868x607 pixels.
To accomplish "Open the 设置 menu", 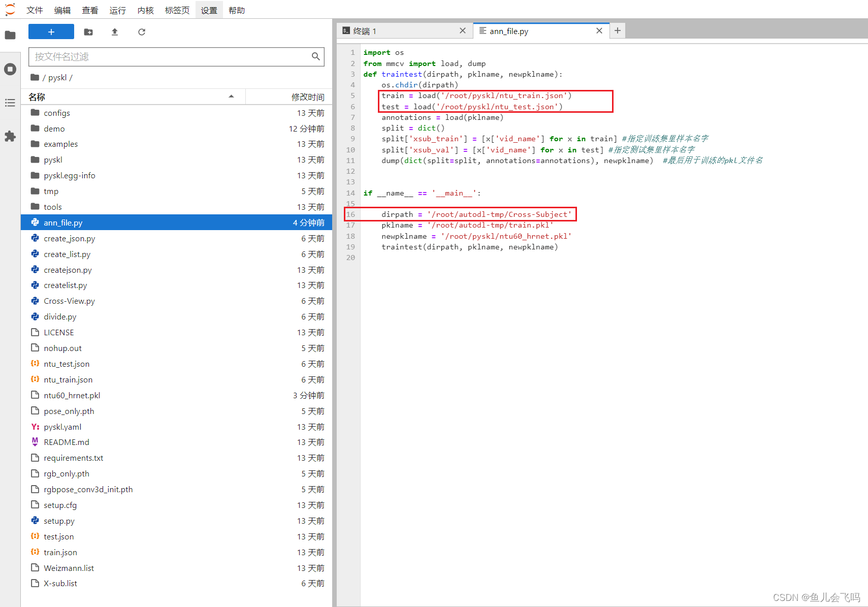I will tap(209, 10).
